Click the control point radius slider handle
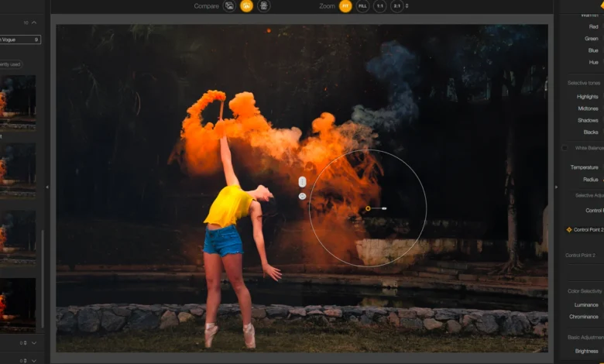This screenshot has height=364, width=604. 384,208
